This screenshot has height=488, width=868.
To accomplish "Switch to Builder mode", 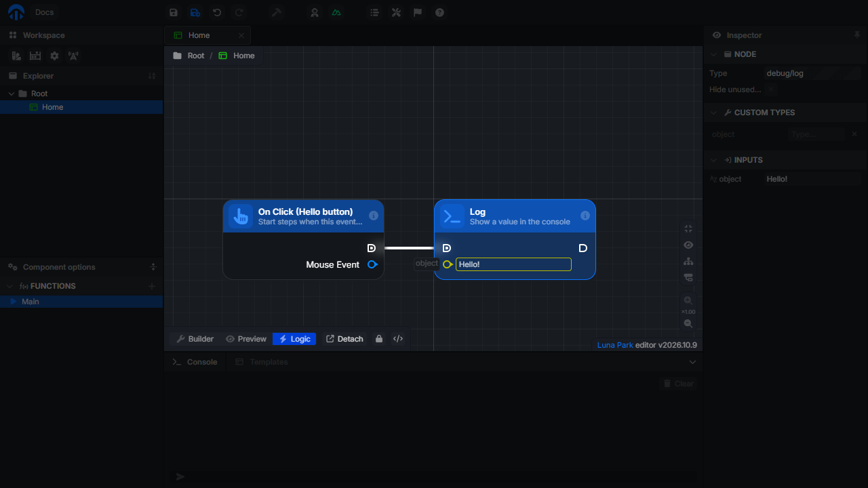I will click(195, 339).
